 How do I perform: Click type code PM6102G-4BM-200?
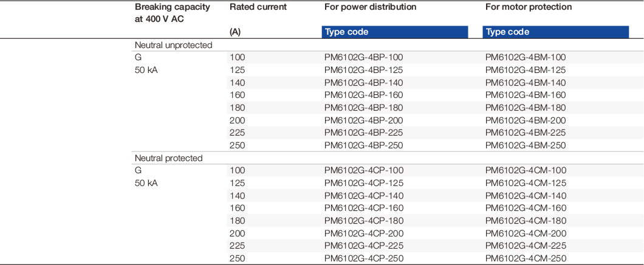pos(525,120)
